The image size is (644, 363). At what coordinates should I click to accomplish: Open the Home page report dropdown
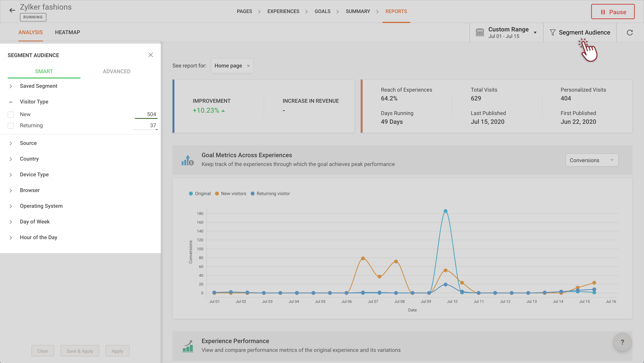pyautogui.click(x=232, y=66)
